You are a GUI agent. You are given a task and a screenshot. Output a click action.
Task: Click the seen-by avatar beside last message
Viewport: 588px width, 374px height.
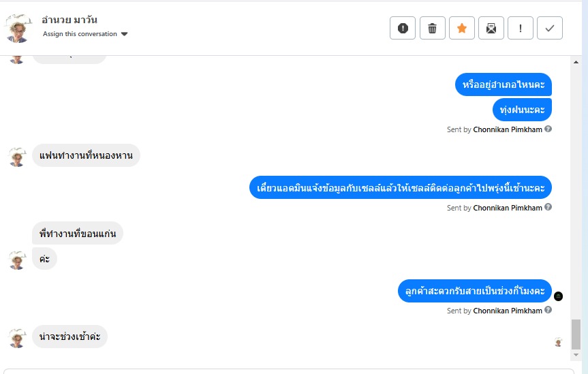559,342
